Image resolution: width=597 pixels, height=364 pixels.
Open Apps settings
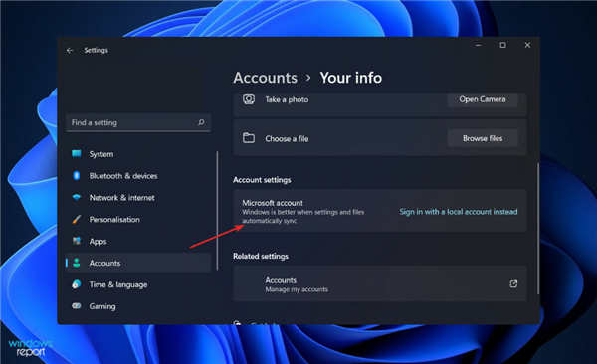point(138,241)
